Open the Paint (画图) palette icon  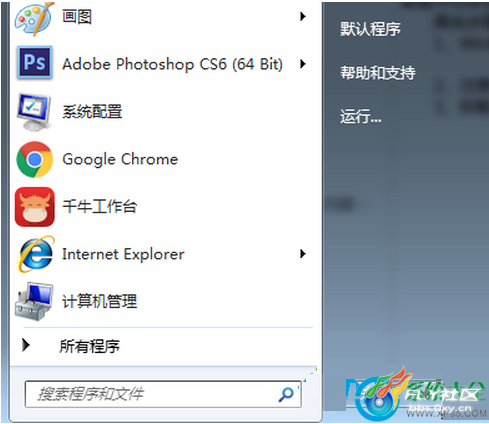coord(34,18)
